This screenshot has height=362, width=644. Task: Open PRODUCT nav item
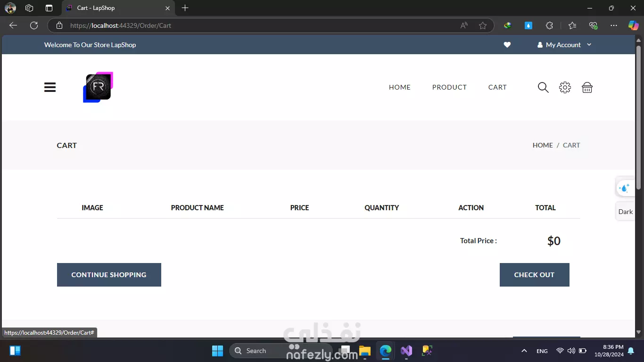click(449, 87)
